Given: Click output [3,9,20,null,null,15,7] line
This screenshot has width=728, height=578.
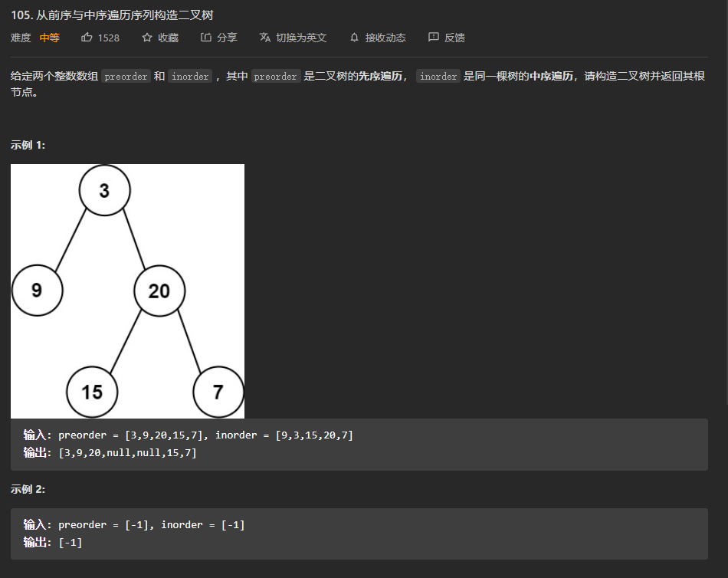Looking at the screenshot, I should [110, 452].
